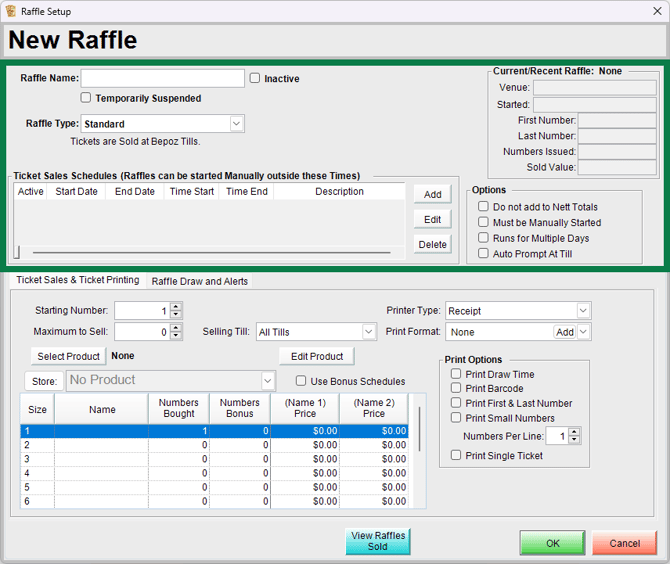This screenshot has width=670, height=564.
Task: Switch to Raffle Draw and Alerts tab
Action: 200,281
